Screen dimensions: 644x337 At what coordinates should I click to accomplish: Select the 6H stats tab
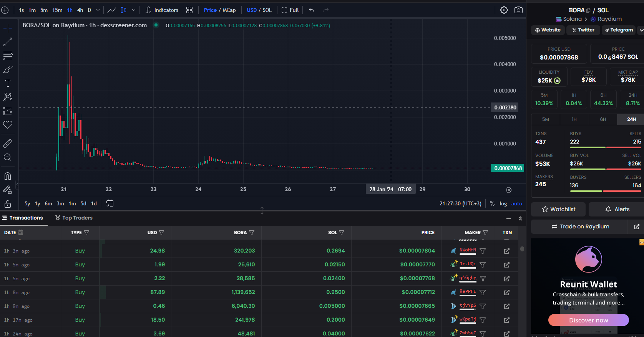pos(603,119)
